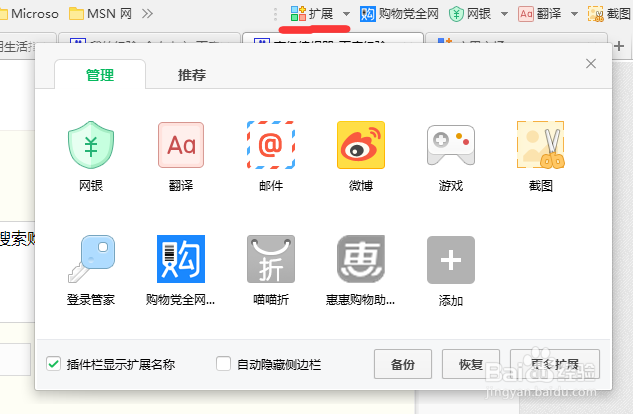Launch the 翻译 translate extension icon

click(x=181, y=145)
